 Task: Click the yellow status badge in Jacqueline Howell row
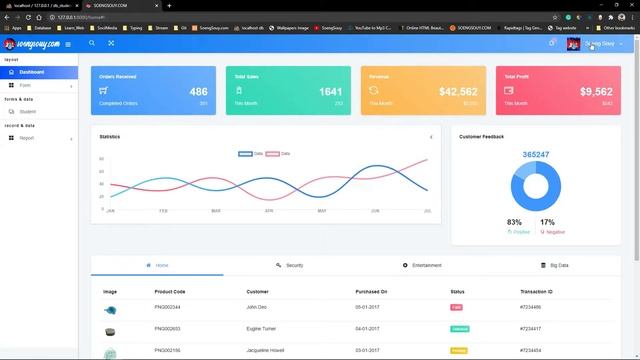459,351
